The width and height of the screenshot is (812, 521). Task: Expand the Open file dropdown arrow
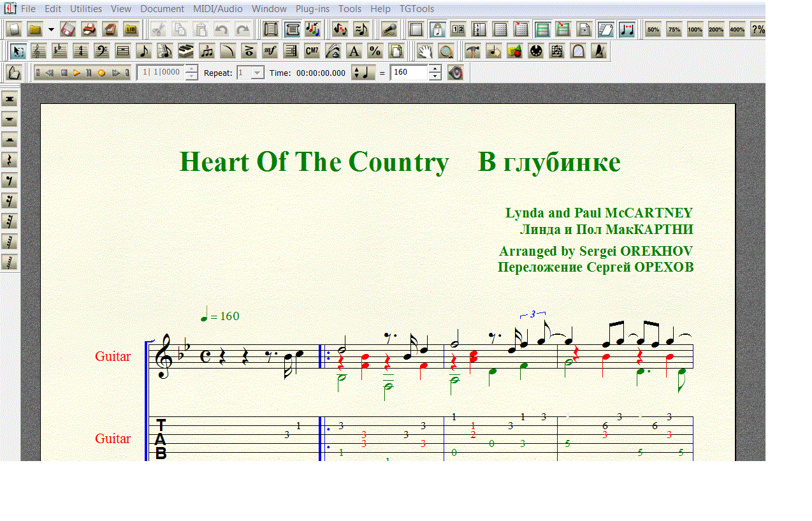51,29
